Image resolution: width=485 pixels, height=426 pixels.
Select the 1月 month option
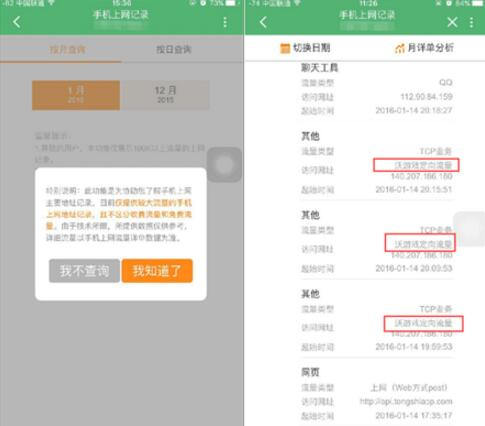(x=76, y=95)
